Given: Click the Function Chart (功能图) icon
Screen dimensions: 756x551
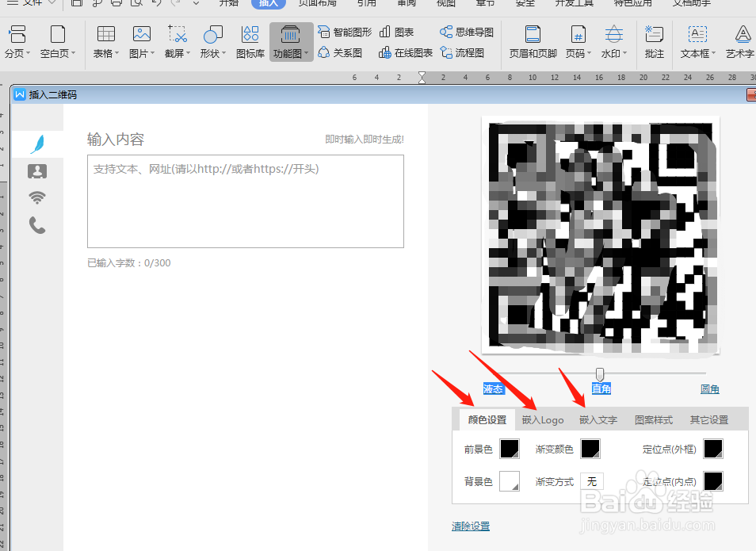Looking at the screenshot, I should [x=290, y=35].
